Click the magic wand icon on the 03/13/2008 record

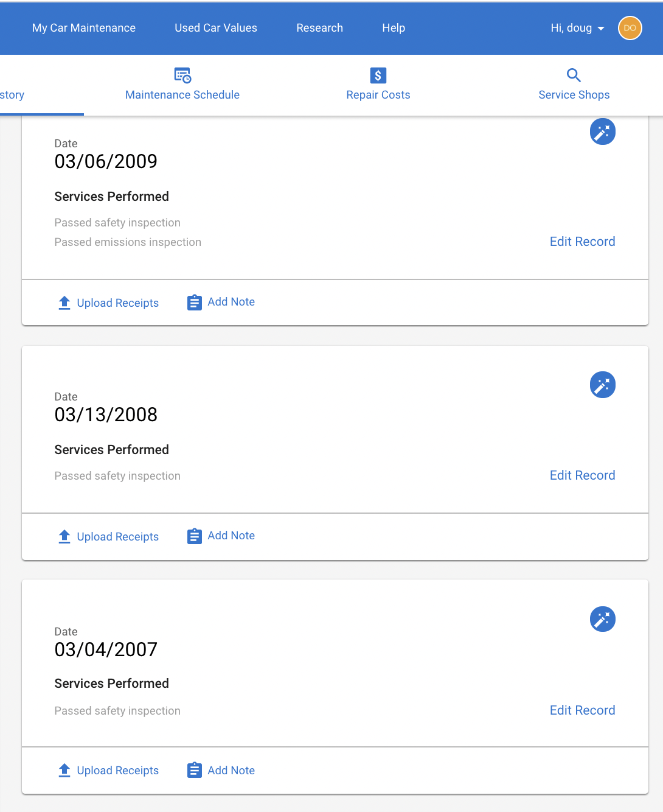603,385
